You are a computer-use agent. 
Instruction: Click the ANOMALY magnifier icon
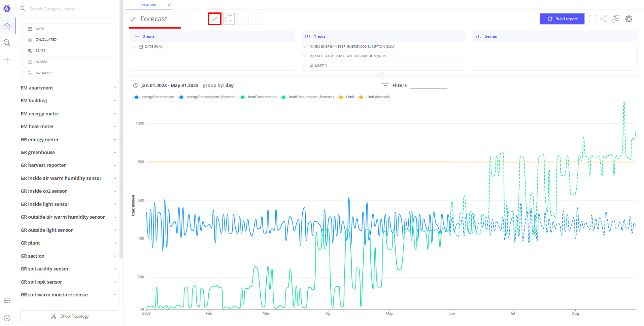30,73
